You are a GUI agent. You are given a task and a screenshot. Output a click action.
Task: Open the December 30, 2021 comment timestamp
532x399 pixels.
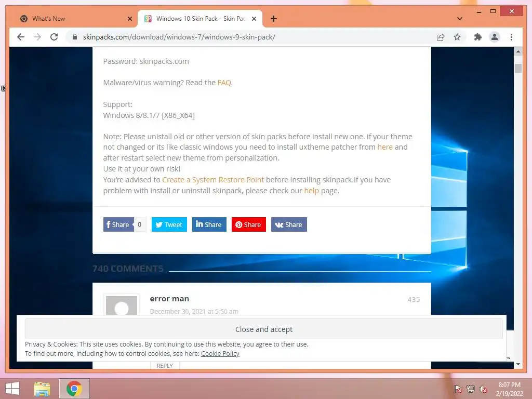coord(194,311)
